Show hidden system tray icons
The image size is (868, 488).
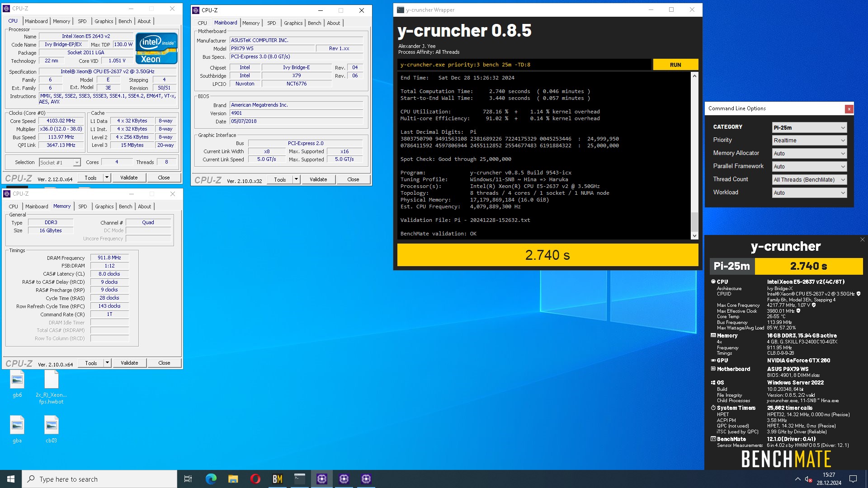pyautogui.click(x=797, y=479)
